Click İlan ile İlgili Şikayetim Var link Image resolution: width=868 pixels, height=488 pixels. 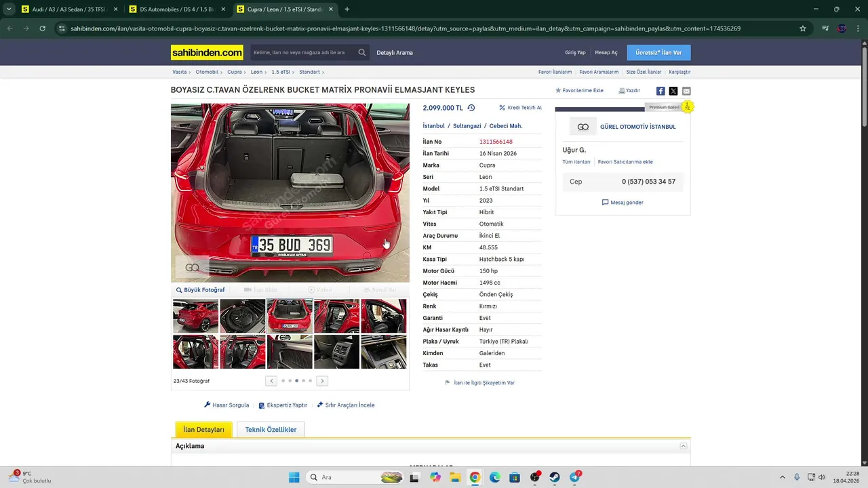(x=479, y=383)
